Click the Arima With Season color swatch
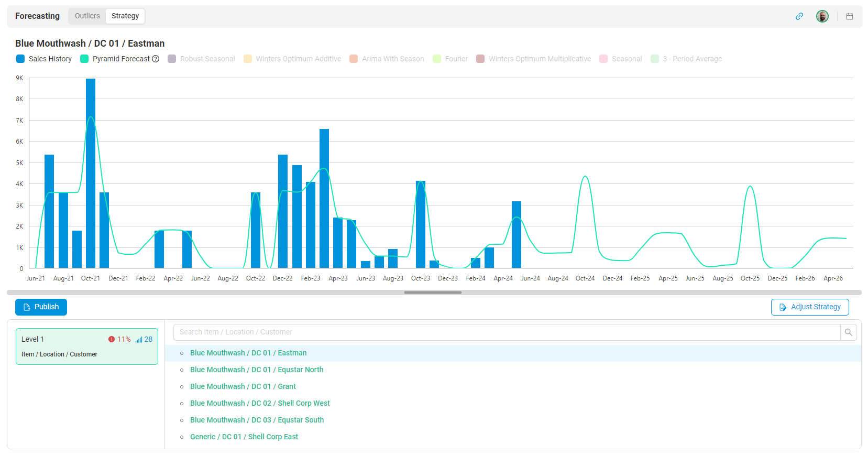The image size is (868, 455). (x=354, y=59)
